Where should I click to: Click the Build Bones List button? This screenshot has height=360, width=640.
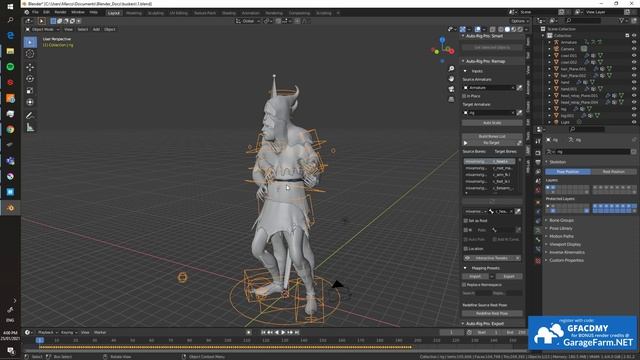click(492, 136)
